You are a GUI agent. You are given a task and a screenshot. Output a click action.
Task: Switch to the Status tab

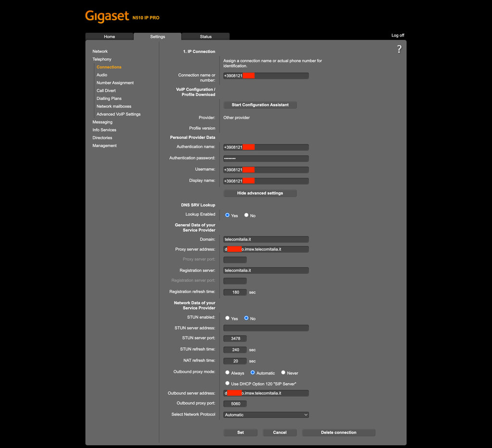point(206,36)
